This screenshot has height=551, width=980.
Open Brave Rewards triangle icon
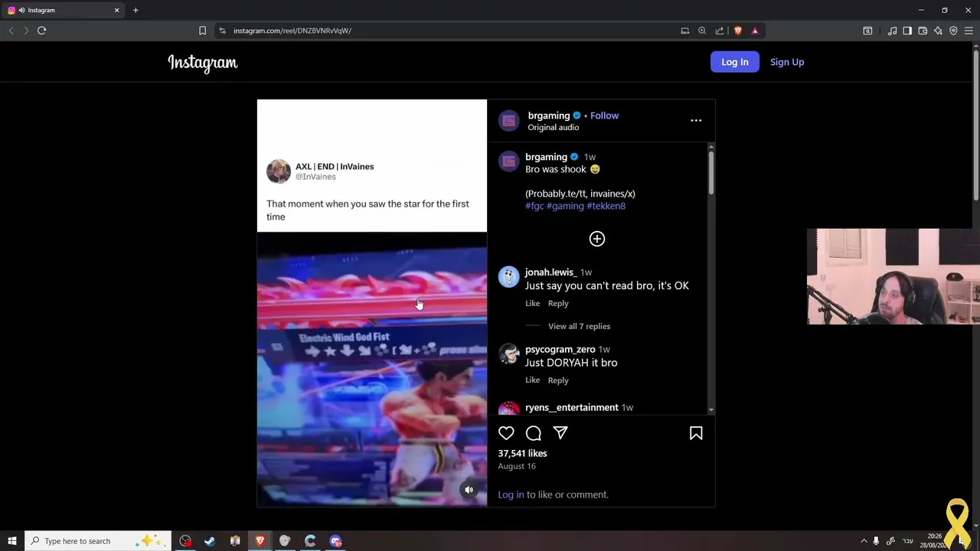click(755, 31)
